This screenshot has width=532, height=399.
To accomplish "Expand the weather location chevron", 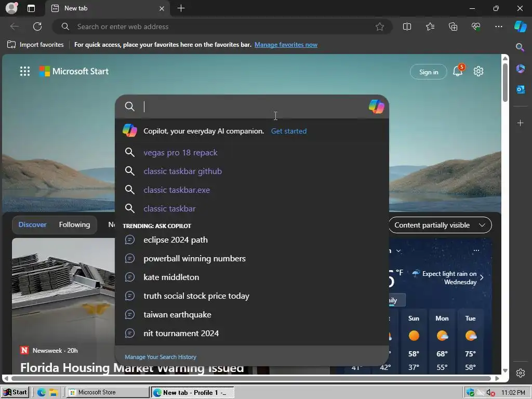I will pos(398,251).
